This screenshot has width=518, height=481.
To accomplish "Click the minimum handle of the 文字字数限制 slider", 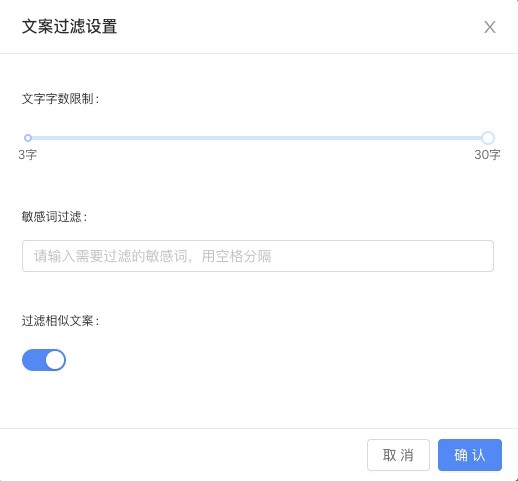I will click(28, 138).
